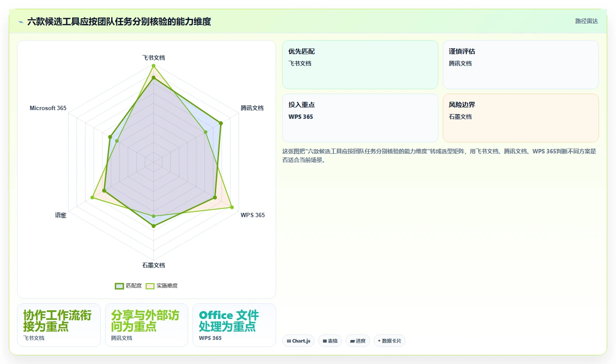Select the 分享与外部访问为重点 stat card
The width and height of the screenshot is (616, 364).
pyautogui.click(x=147, y=325)
